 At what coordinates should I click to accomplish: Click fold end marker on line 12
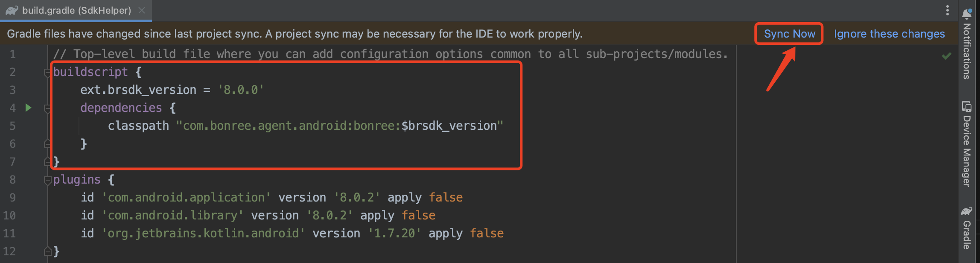click(47, 251)
